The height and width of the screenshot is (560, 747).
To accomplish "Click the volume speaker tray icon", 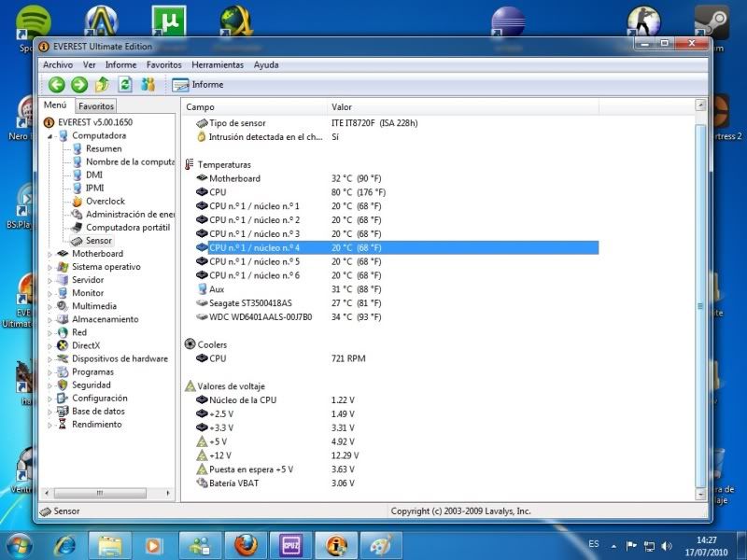I will [x=667, y=546].
